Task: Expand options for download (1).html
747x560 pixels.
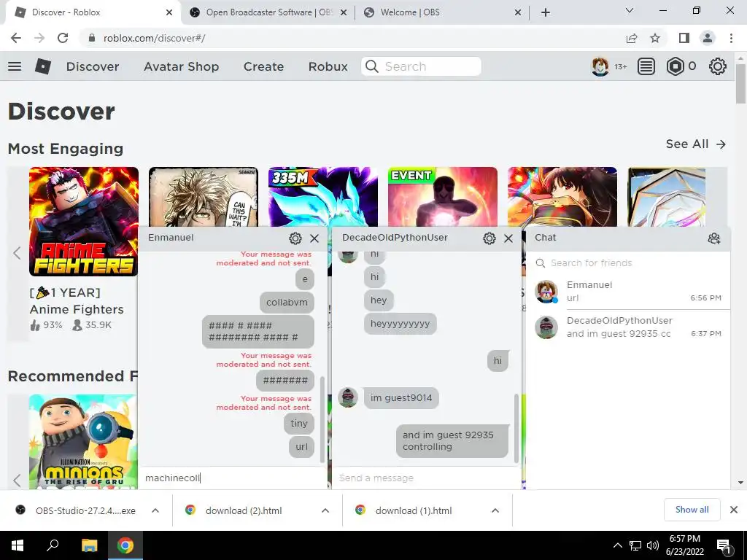Action: pyautogui.click(x=495, y=510)
